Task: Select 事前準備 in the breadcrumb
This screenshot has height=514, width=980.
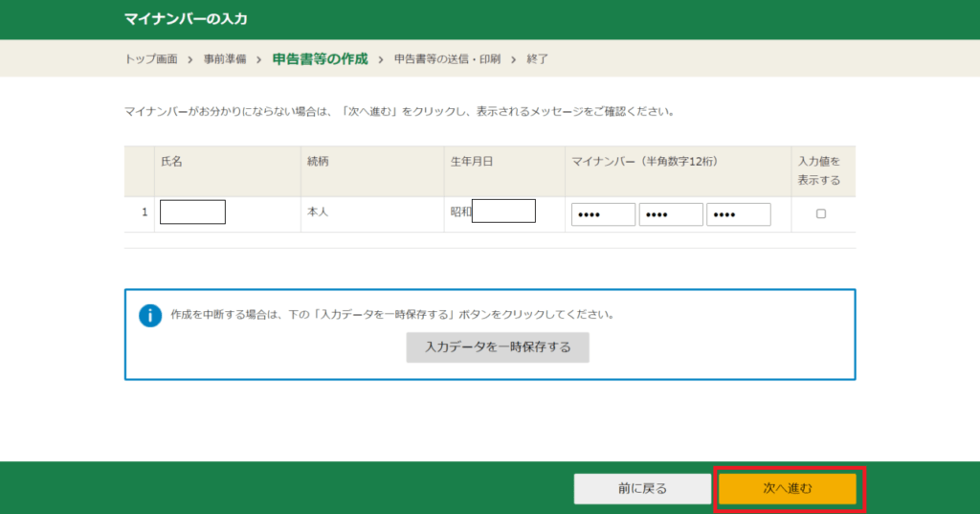Action: pyautogui.click(x=225, y=58)
